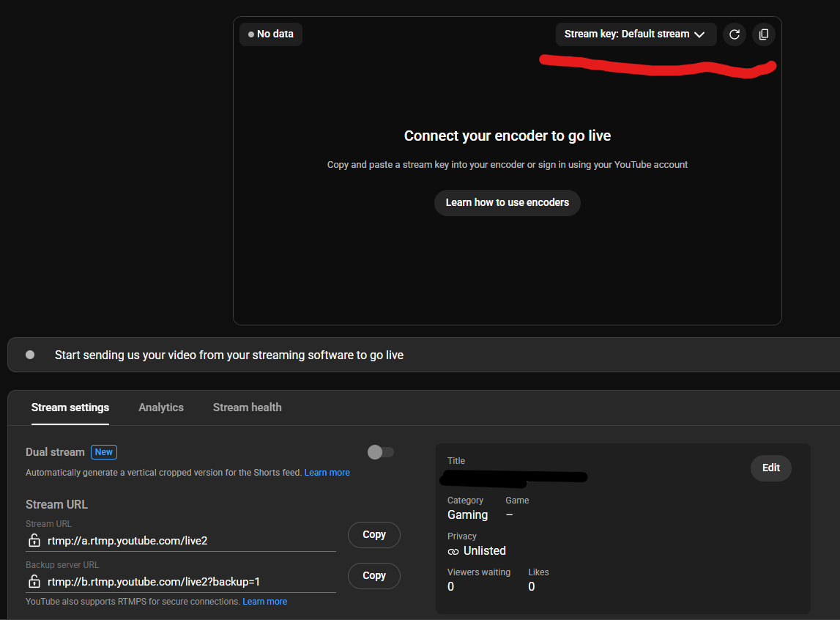Image resolution: width=840 pixels, height=620 pixels.
Task: Open the Stream health tab
Action: click(x=247, y=407)
